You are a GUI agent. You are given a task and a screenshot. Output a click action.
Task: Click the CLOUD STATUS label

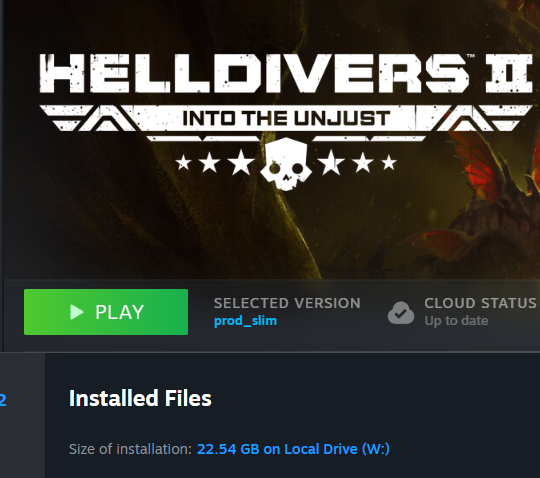[x=480, y=303]
